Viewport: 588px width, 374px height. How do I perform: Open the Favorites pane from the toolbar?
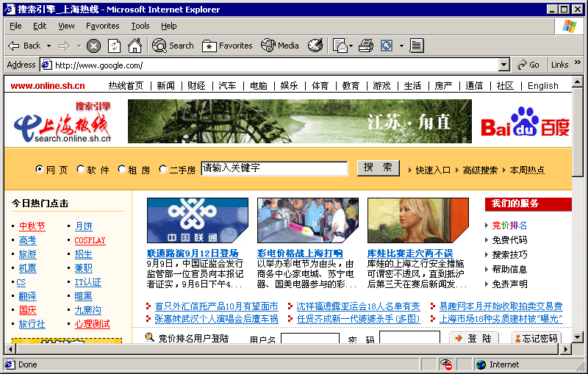click(227, 46)
